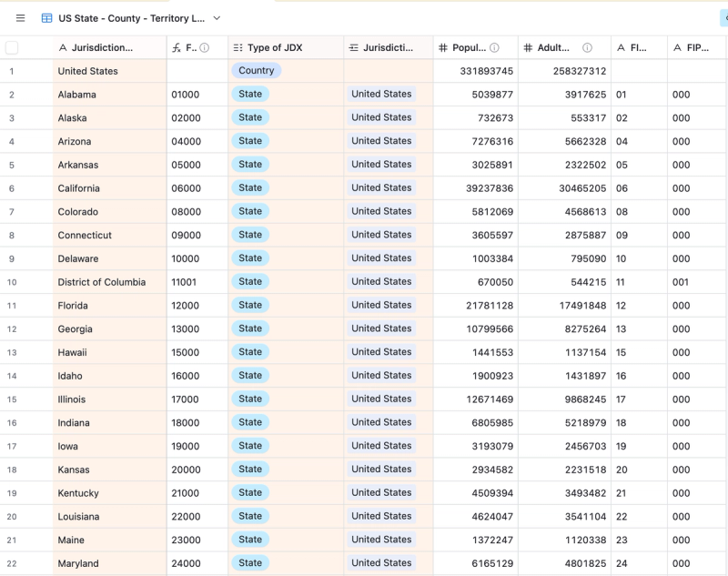Open the United States link in Maryland row
The height and width of the screenshot is (576, 728).
click(381, 562)
